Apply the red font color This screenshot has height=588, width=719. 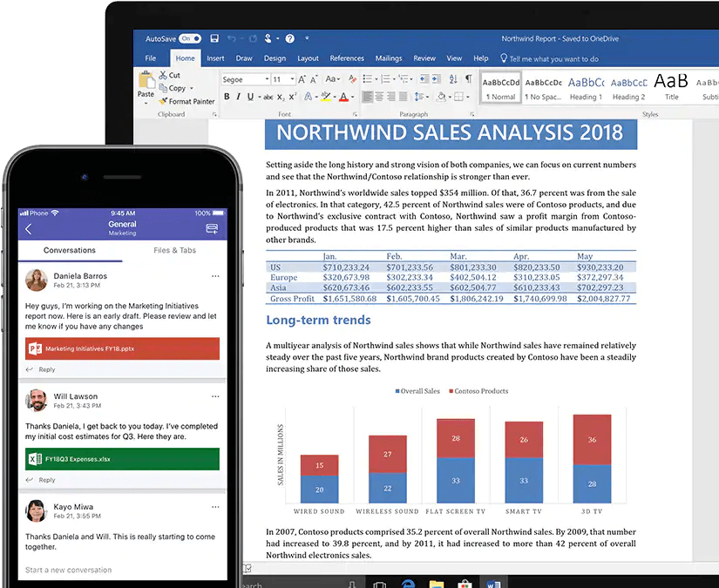343,97
